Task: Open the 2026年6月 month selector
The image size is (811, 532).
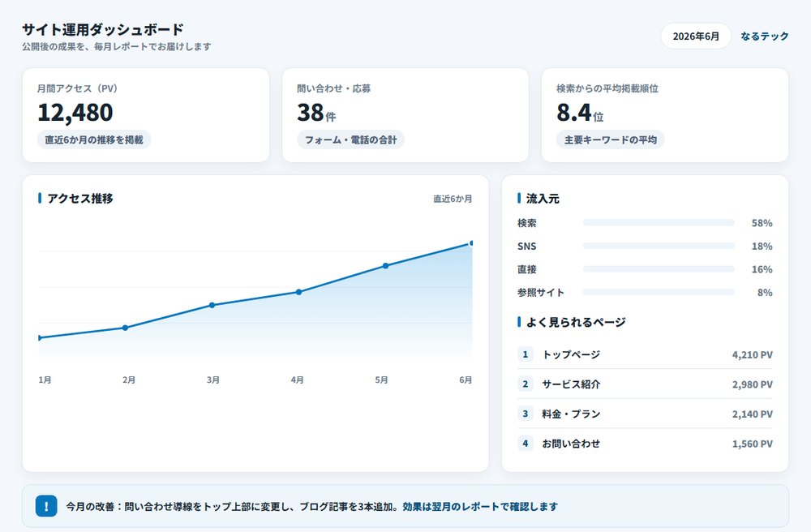Action: click(696, 36)
